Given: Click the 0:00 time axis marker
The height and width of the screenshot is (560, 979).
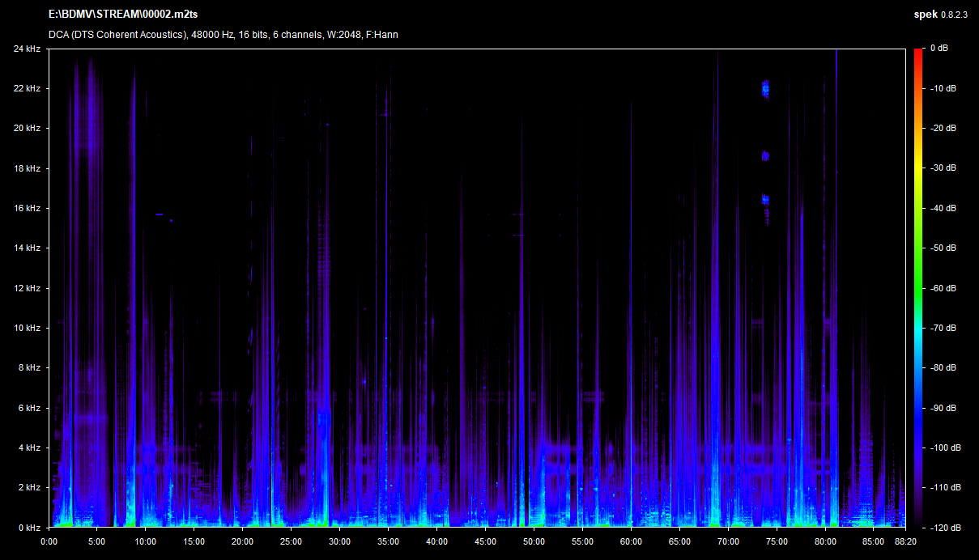Looking at the screenshot, I should tap(49, 541).
